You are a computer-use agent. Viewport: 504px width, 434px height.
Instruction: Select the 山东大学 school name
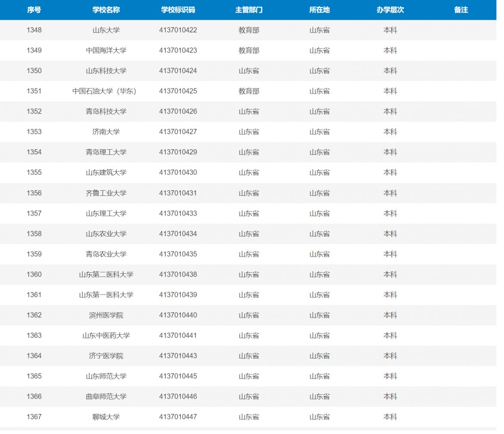(x=106, y=30)
